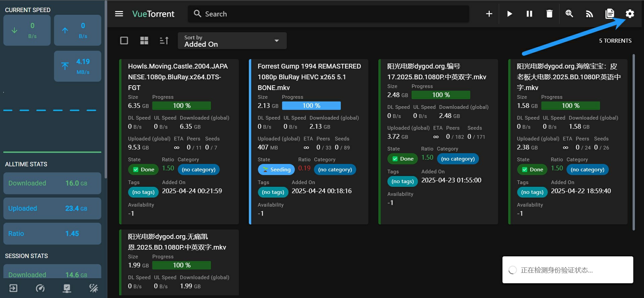The height and width of the screenshot is (298, 644).
Task: Open the Howls.Moving.Castle torrent card
Action: (x=178, y=77)
